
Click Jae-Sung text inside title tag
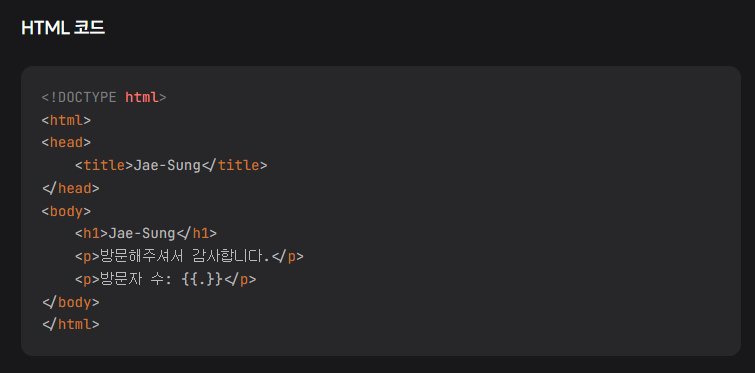[x=167, y=166]
